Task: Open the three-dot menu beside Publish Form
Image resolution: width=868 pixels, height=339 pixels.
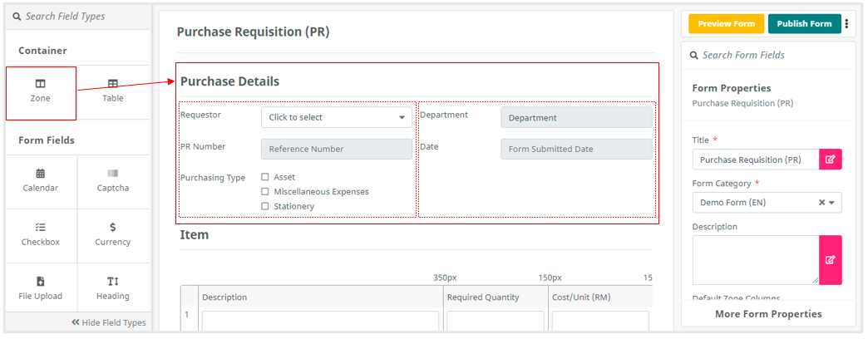Action: coord(846,24)
